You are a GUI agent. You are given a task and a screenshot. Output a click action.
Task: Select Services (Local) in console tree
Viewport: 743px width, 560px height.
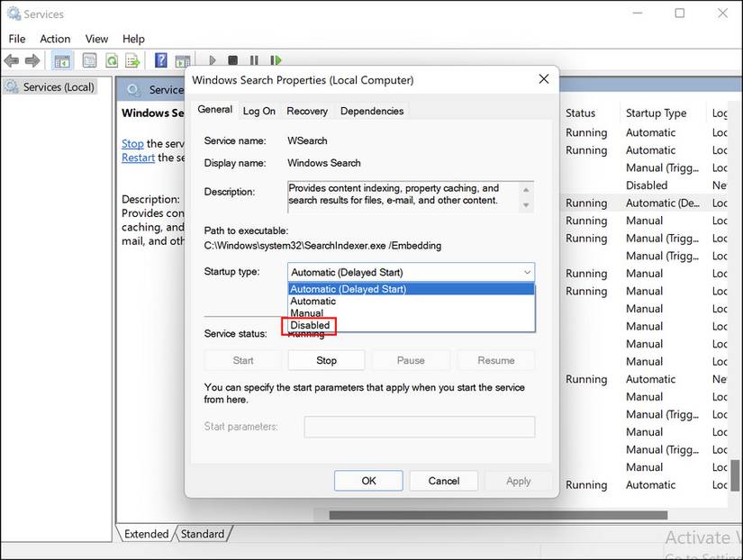(59, 87)
